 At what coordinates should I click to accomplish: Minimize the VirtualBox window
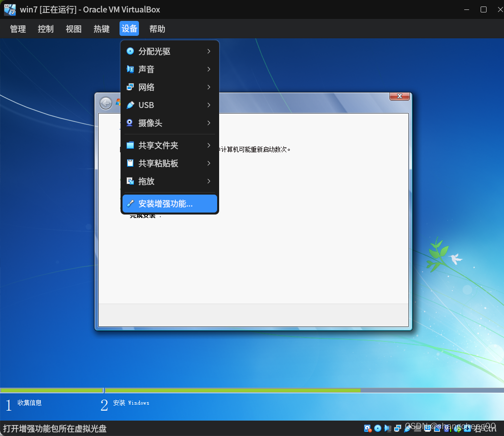(x=467, y=9)
